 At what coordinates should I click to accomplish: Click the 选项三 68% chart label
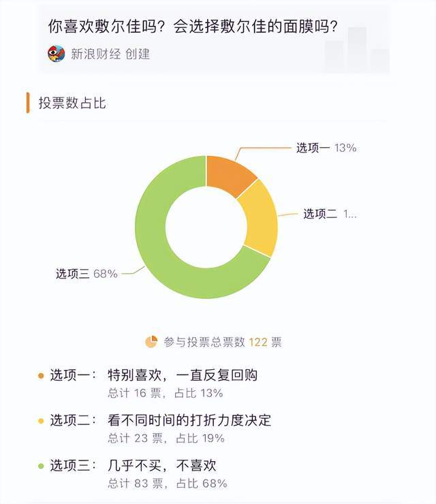tap(87, 273)
